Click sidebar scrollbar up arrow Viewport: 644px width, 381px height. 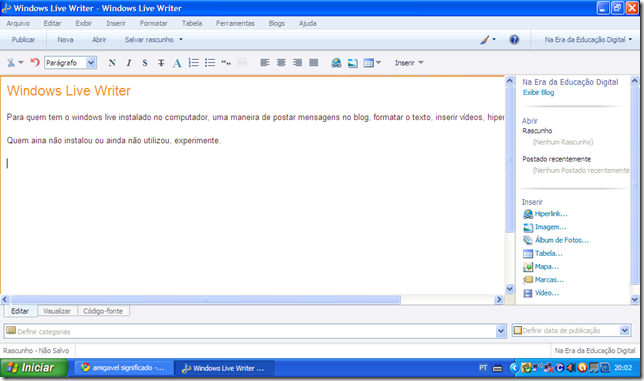(x=635, y=80)
